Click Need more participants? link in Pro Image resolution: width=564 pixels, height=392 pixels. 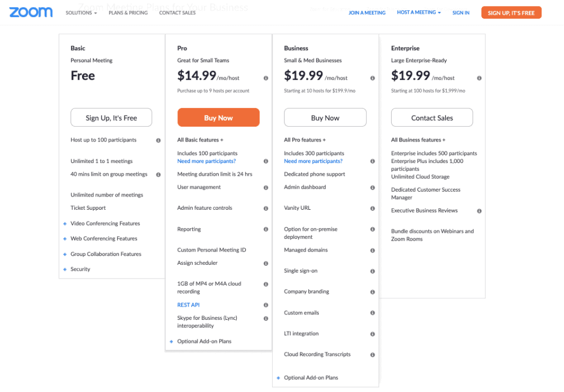[207, 161]
